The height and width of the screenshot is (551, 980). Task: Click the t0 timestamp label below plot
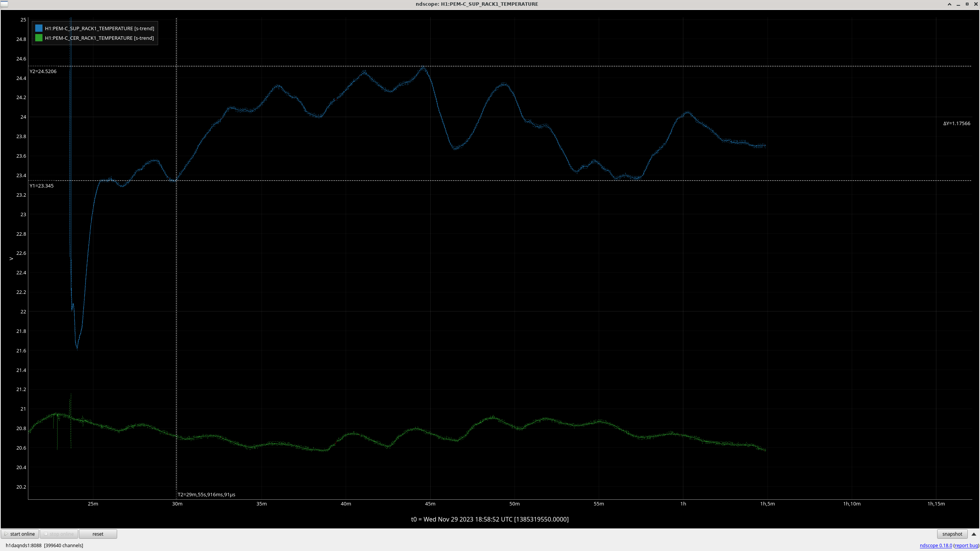[490, 519]
